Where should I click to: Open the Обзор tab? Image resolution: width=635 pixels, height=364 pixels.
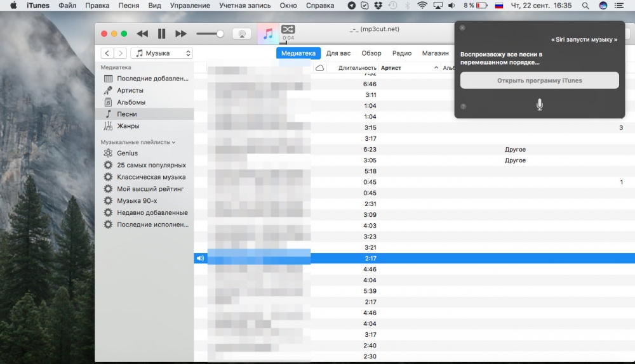click(371, 53)
